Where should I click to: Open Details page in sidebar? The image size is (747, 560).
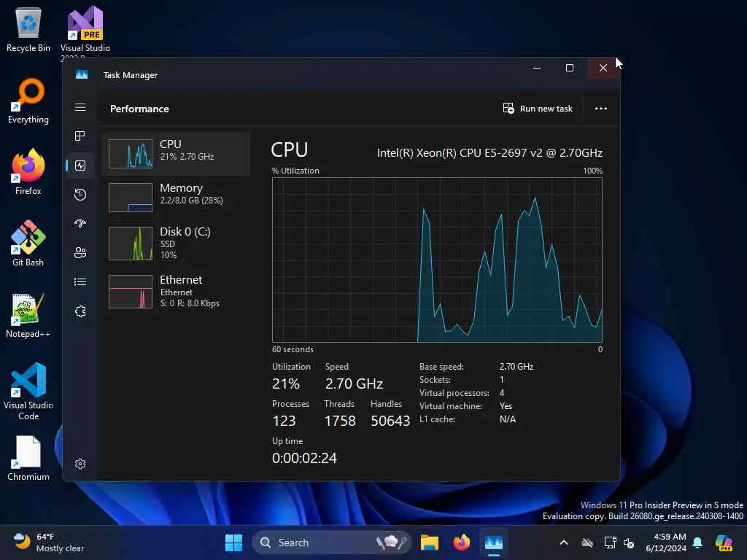point(80,282)
